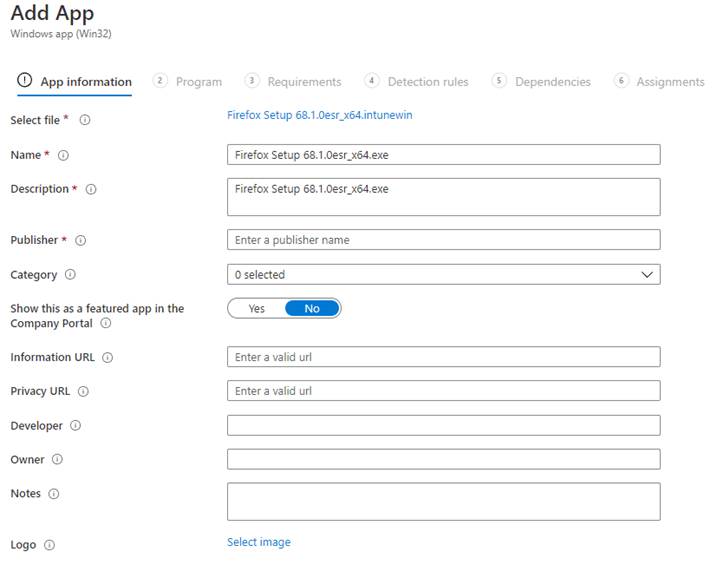The height and width of the screenshot is (565, 717).
Task: Click step 2 circle icon for Program
Action: pos(160,81)
